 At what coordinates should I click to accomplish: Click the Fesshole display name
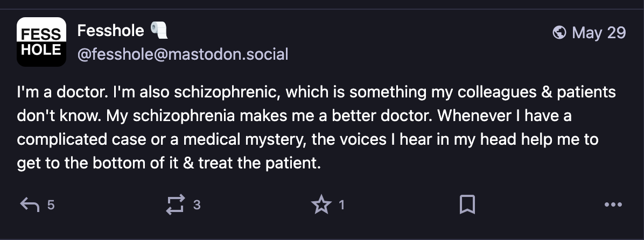pyautogui.click(x=110, y=30)
